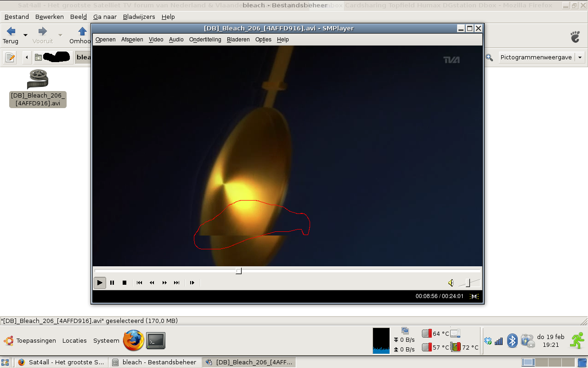
Task: Fast forward the video with double-right arrows
Action: click(x=164, y=282)
